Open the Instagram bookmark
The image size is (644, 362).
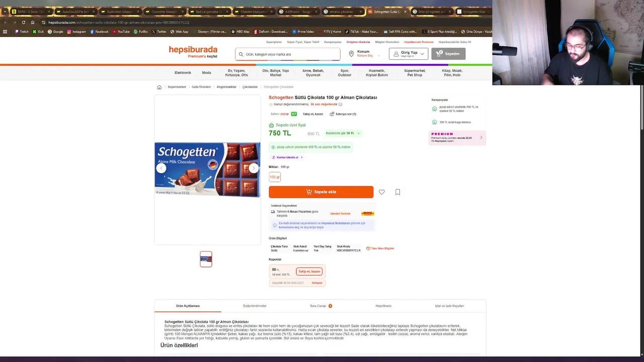76,32
